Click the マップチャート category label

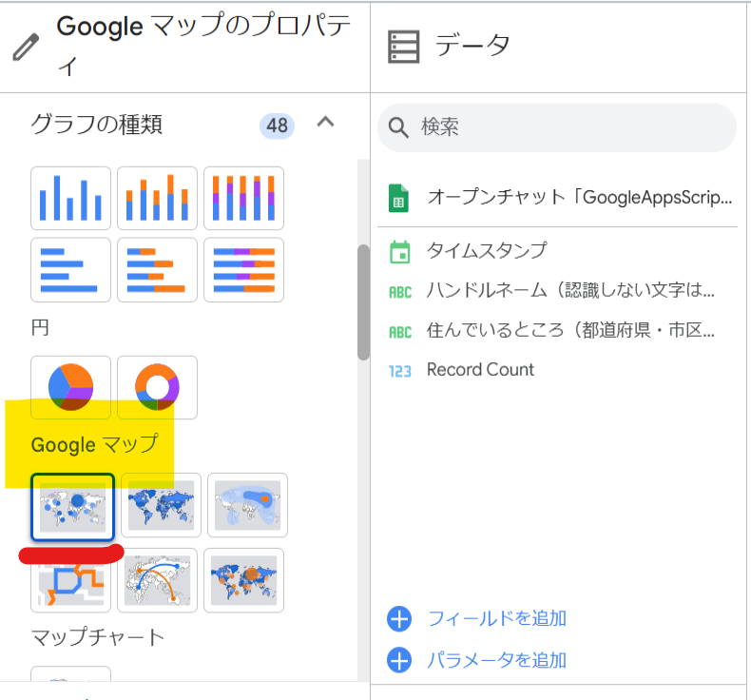click(98, 637)
